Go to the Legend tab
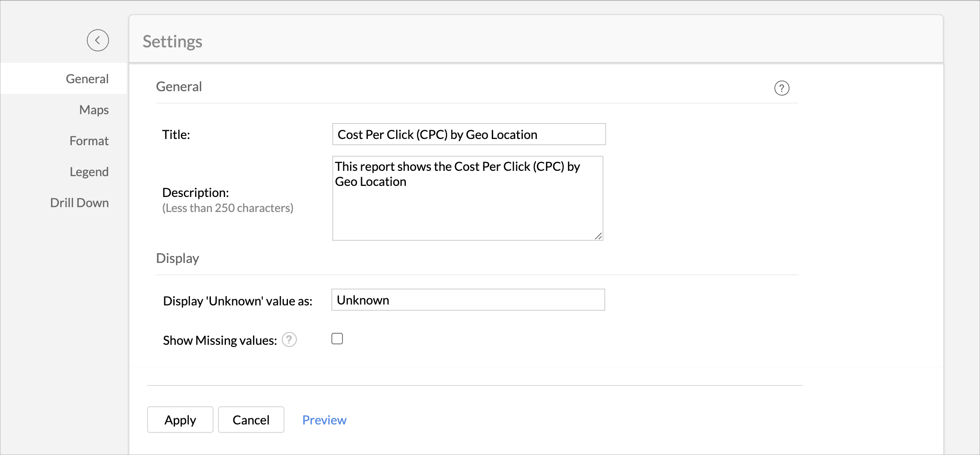Viewport: 980px width, 455px height. click(x=89, y=172)
